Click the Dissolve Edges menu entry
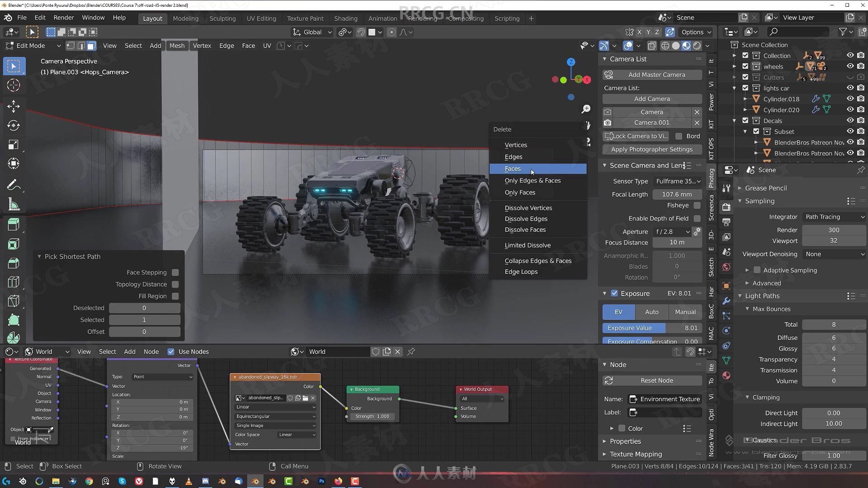 (526, 219)
